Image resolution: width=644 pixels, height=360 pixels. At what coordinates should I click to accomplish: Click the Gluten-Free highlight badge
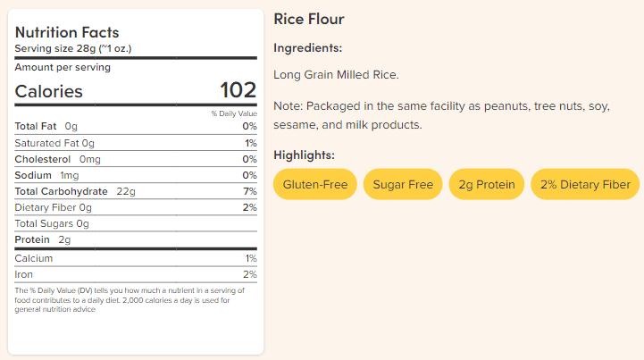click(x=315, y=184)
